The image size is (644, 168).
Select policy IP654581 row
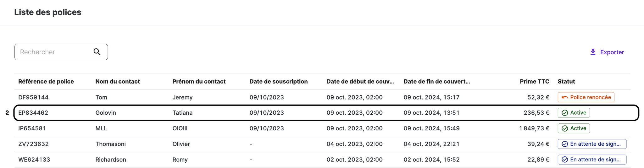click(322, 128)
